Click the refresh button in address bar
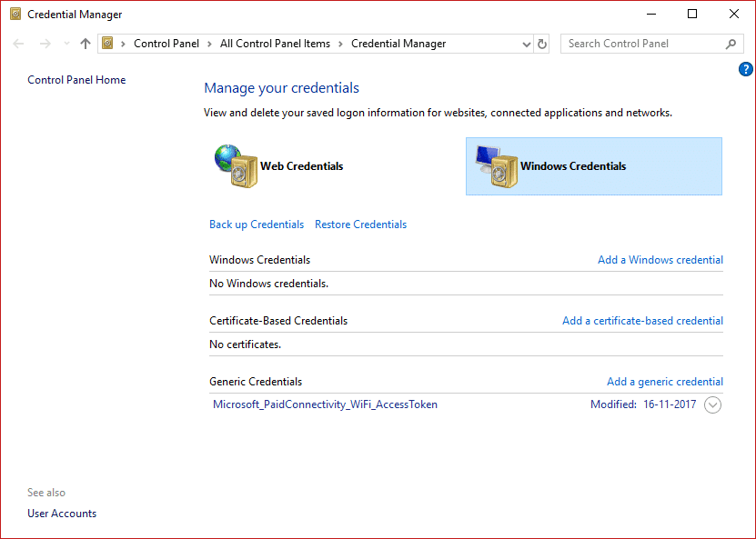Image resolution: width=756 pixels, height=539 pixels. pos(543,44)
